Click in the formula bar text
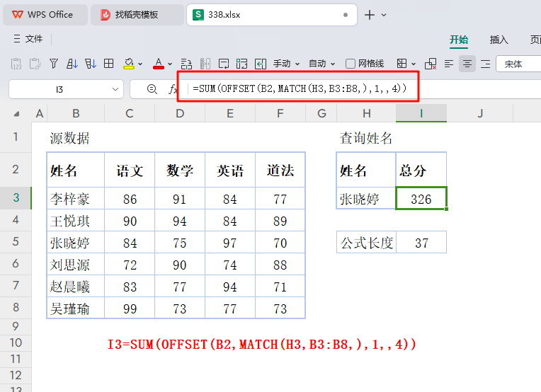Screen dimensions: 541x392 click(300, 88)
